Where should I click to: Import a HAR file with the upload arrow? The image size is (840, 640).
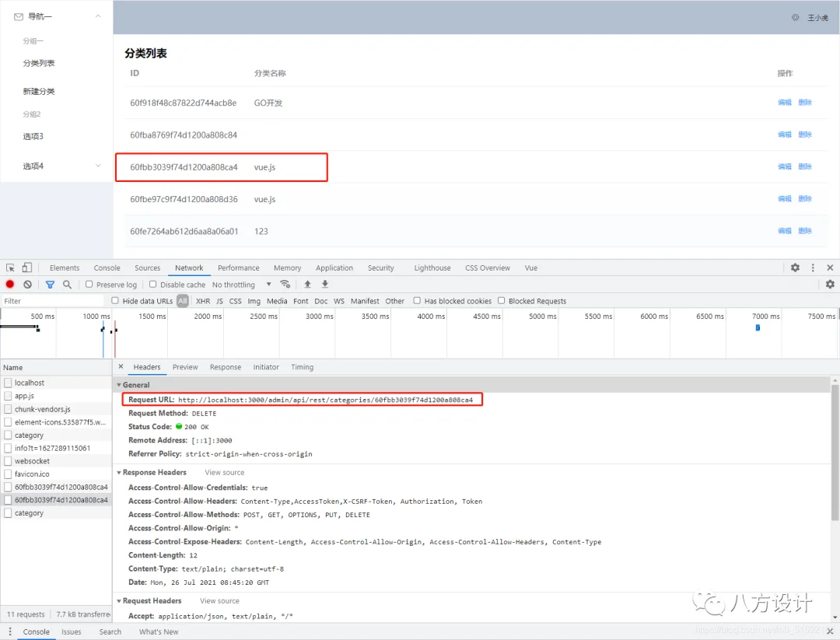tap(307, 285)
